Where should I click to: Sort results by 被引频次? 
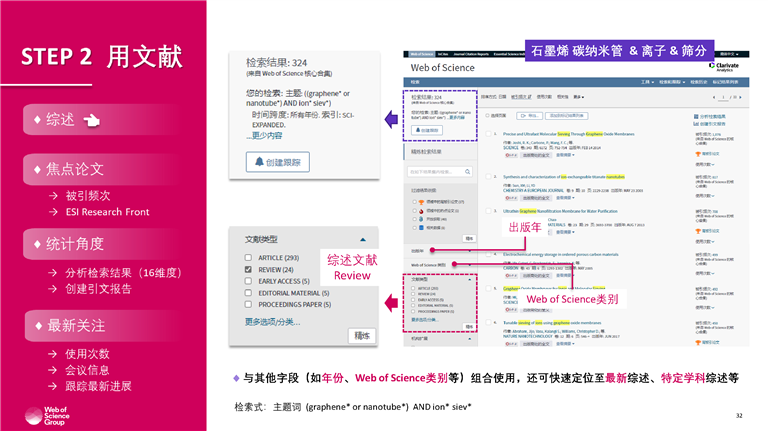click(x=522, y=97)
